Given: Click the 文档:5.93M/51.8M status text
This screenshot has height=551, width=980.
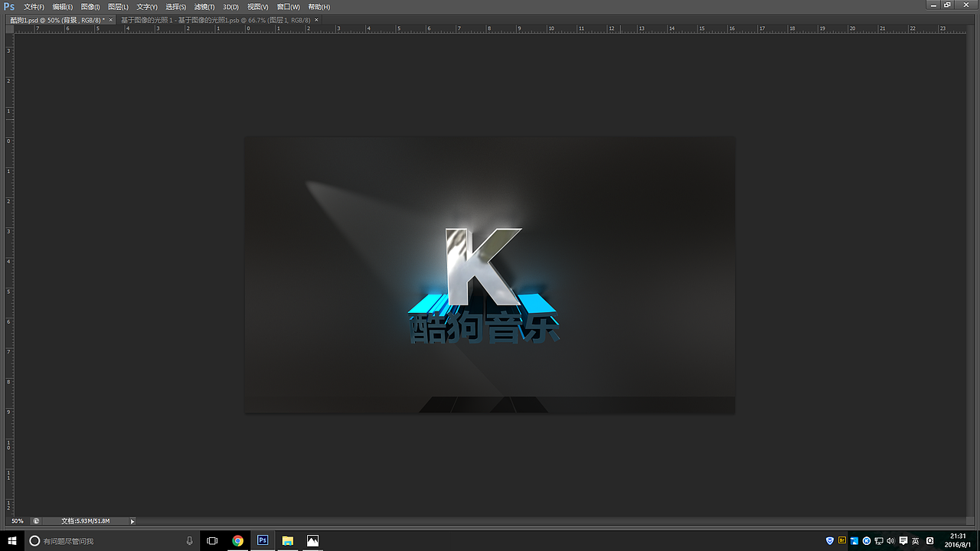Looking at the screenshot, I should pyautogui.click(x=86, y=521).
